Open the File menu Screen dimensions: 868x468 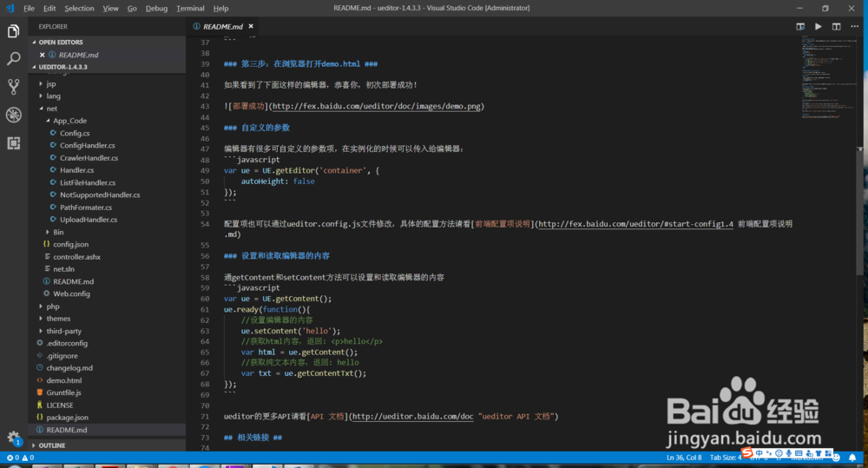coord(29,9)
